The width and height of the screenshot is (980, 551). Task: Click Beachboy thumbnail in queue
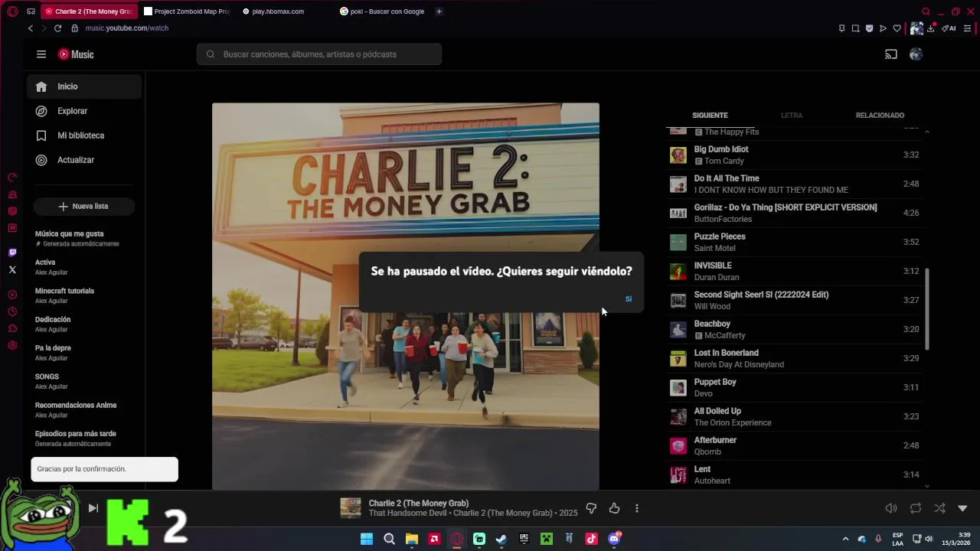tap(678, 330)
